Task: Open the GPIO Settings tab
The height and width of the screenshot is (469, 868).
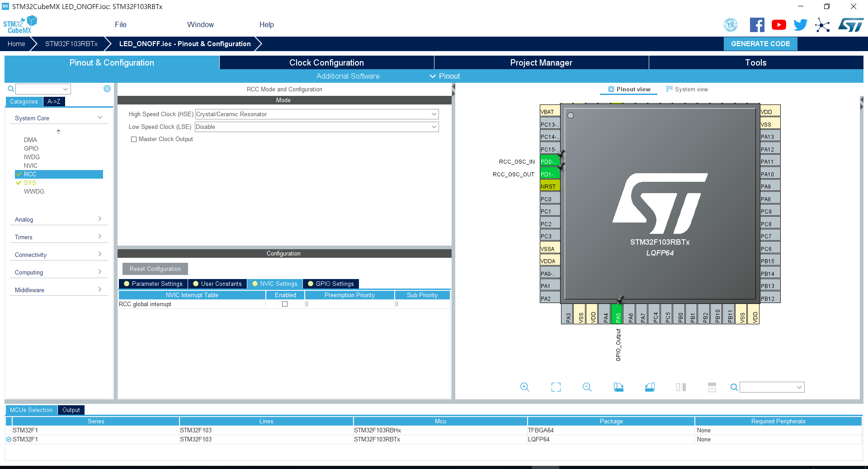Action: coord(330,284)
